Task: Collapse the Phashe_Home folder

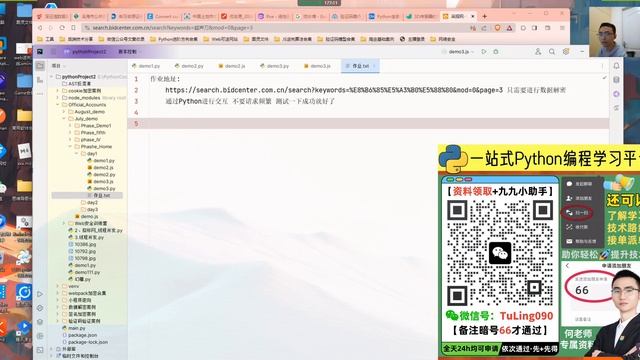Action: click(x=70, y=147)
